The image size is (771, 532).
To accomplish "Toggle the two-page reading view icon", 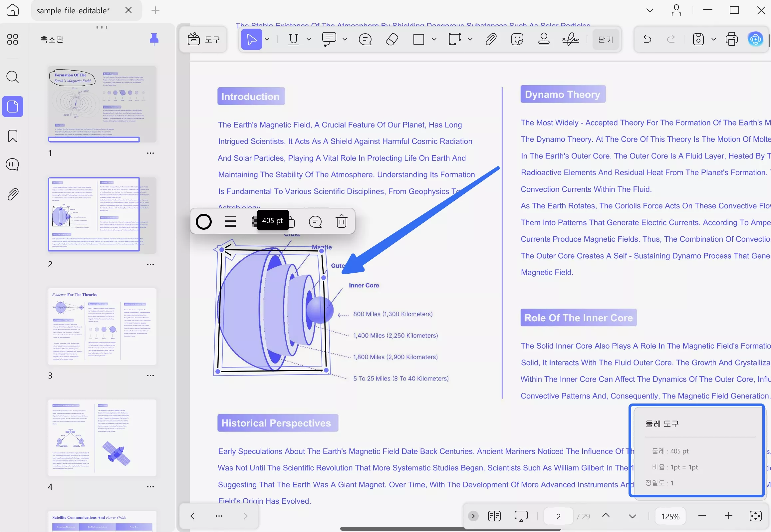I will click(494, 516).
